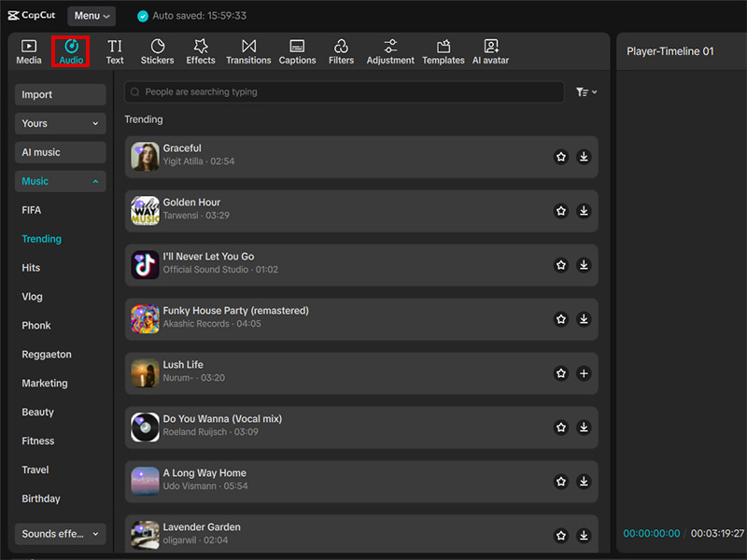Open the Filters tool
747x560 pixels.
click(x=341, y=51)
